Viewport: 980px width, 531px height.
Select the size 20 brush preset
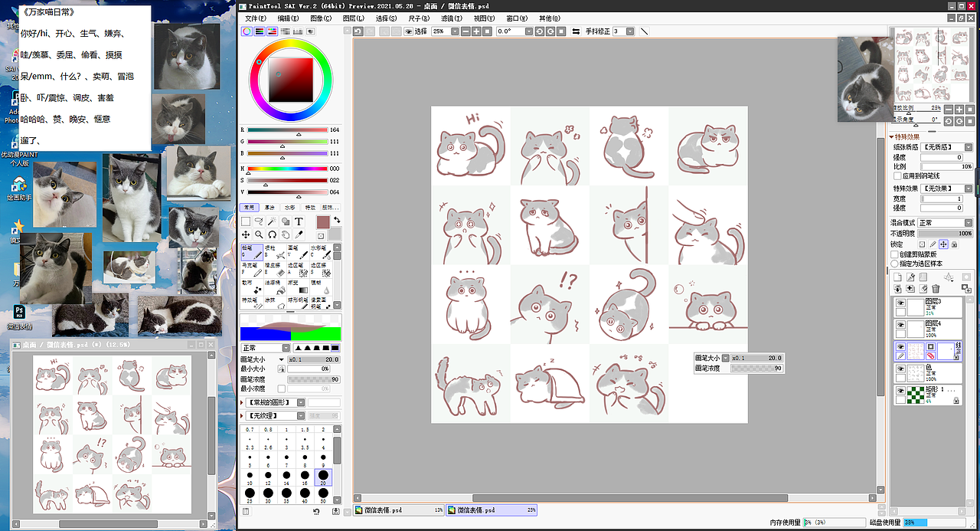323,477
